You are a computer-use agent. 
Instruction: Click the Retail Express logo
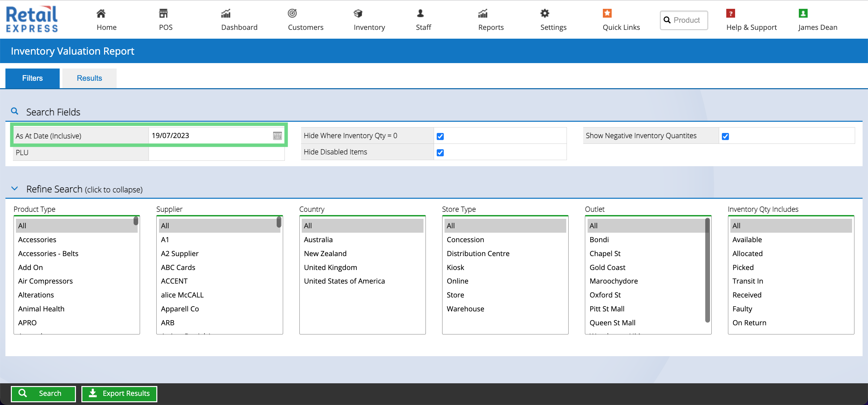click(x=32, y=19)
